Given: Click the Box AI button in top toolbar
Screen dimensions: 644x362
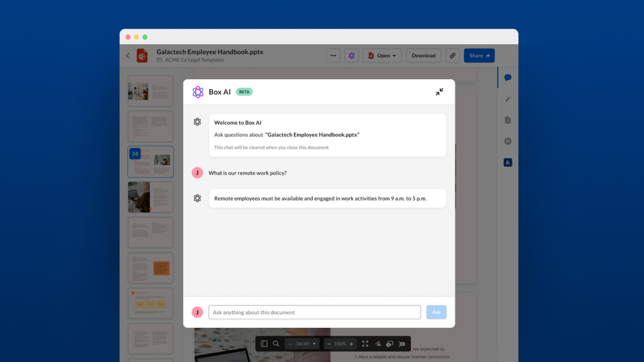Looking at the screenshot, I should [352, 56].
